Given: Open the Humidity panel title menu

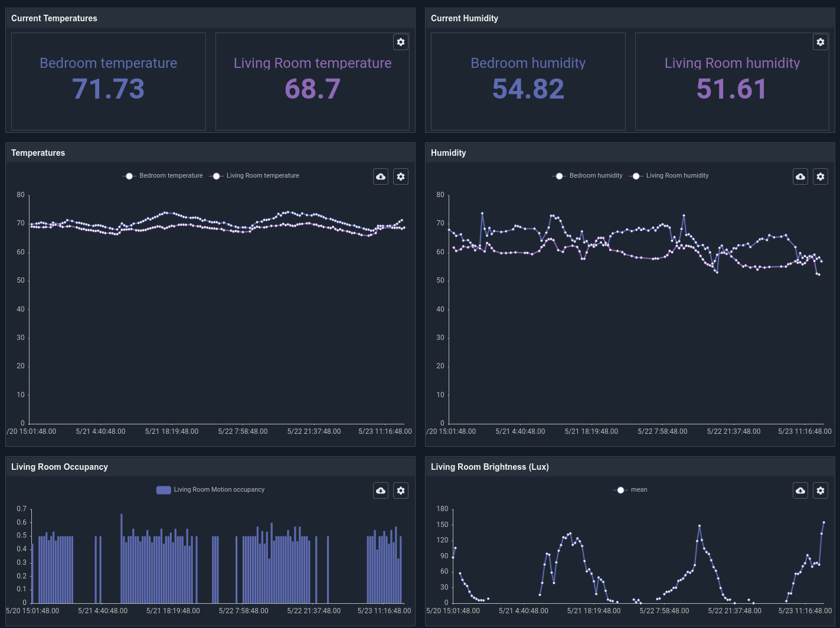Looking at the screenshot, I should pos(449,152).
